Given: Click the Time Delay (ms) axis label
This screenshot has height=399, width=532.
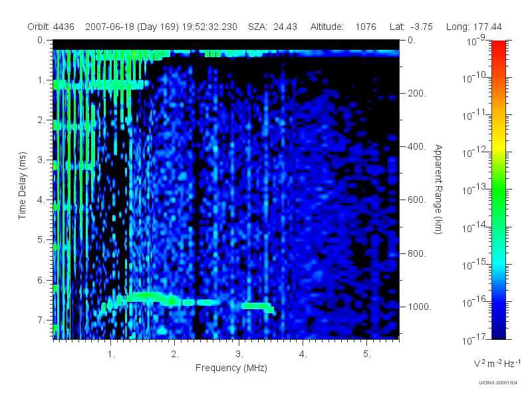Looking at the screenshot, I should [23, 186].
